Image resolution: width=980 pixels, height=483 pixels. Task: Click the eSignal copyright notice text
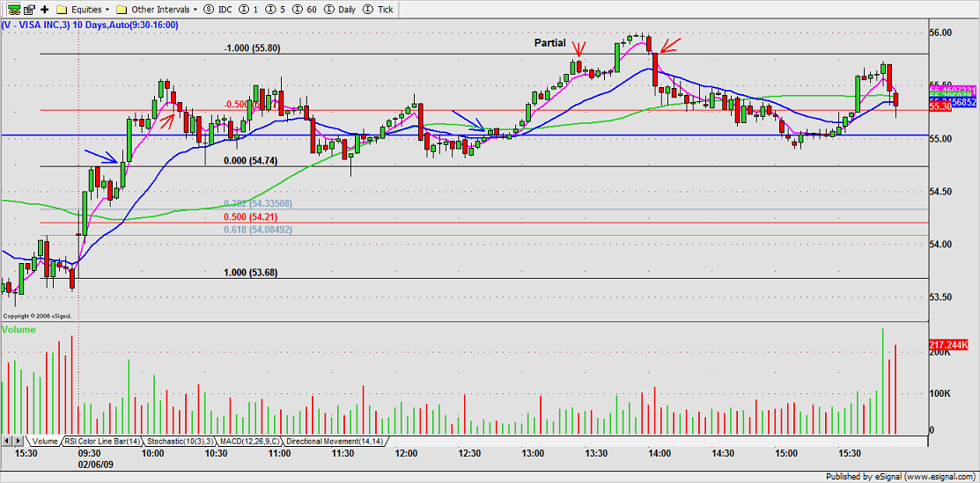(37, 316)
